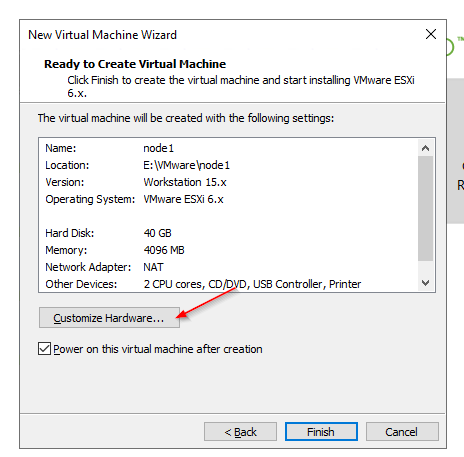Select the Hard Disk 40 GB row
This screenshot has width=464, height=457.
pos(228,233)
